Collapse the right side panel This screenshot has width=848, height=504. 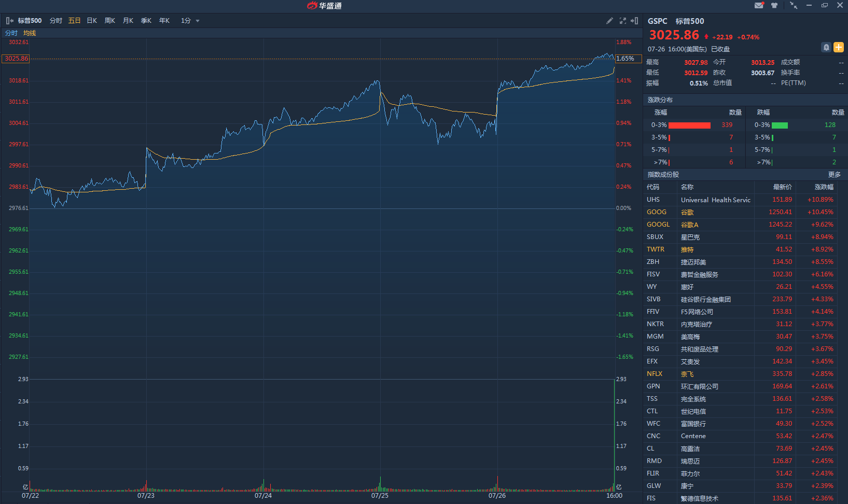pyautogui.click(x=634, y=21)
